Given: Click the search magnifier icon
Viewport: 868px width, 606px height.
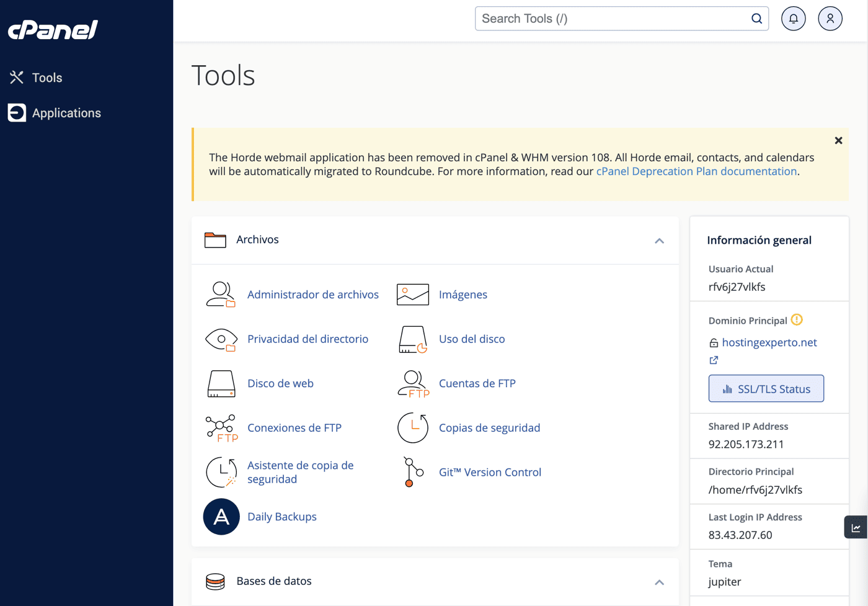Looking at the screenshot, I should tap(756, 19).
